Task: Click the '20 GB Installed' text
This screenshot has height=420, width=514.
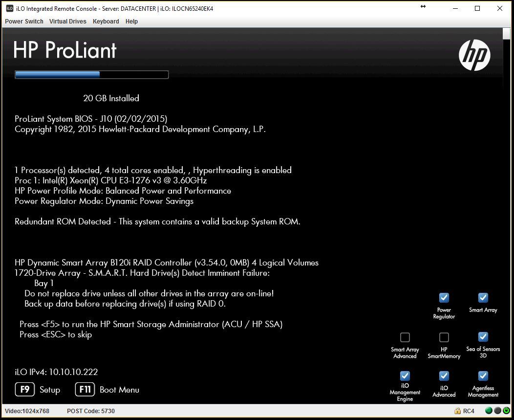Action: (111, 98)
